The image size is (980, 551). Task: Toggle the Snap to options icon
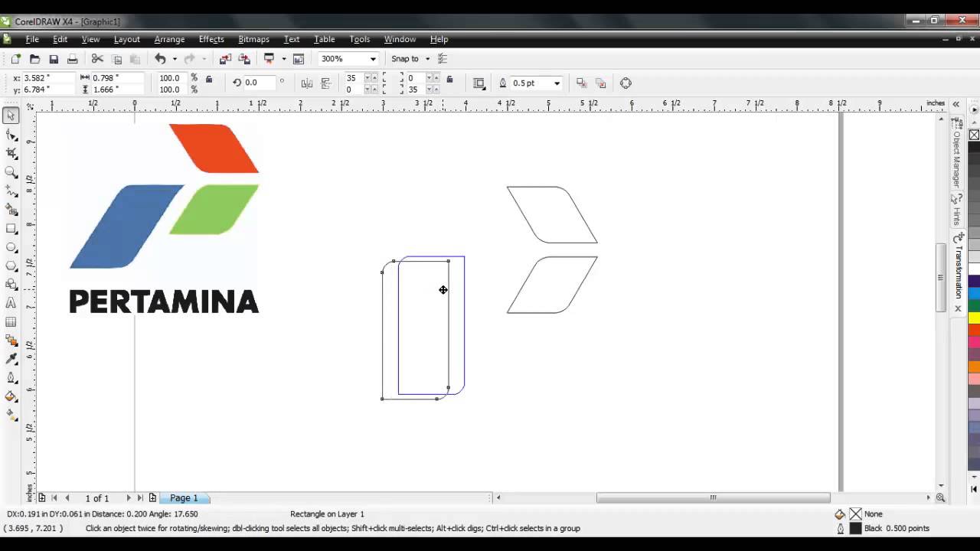pos(442,59)
